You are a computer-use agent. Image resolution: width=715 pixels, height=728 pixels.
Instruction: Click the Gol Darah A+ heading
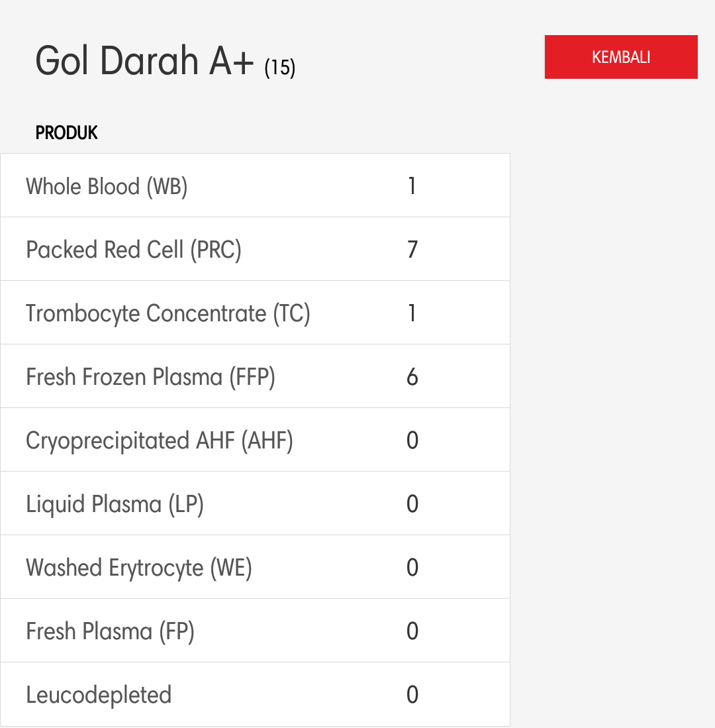[144, 61]
